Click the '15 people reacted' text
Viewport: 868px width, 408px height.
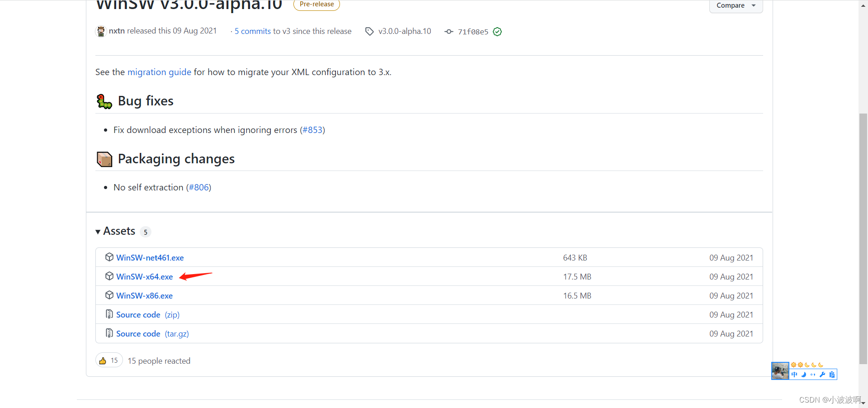tap(159, 361)
